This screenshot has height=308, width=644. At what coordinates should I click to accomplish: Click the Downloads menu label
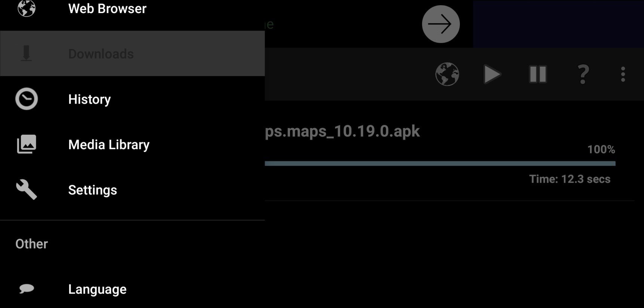click(x=101, y=54)
